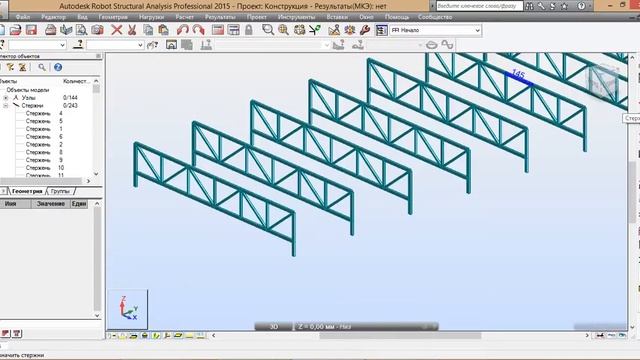Cut selection with the scissors icon
The image size is (640, 360).
coord(132,30)
